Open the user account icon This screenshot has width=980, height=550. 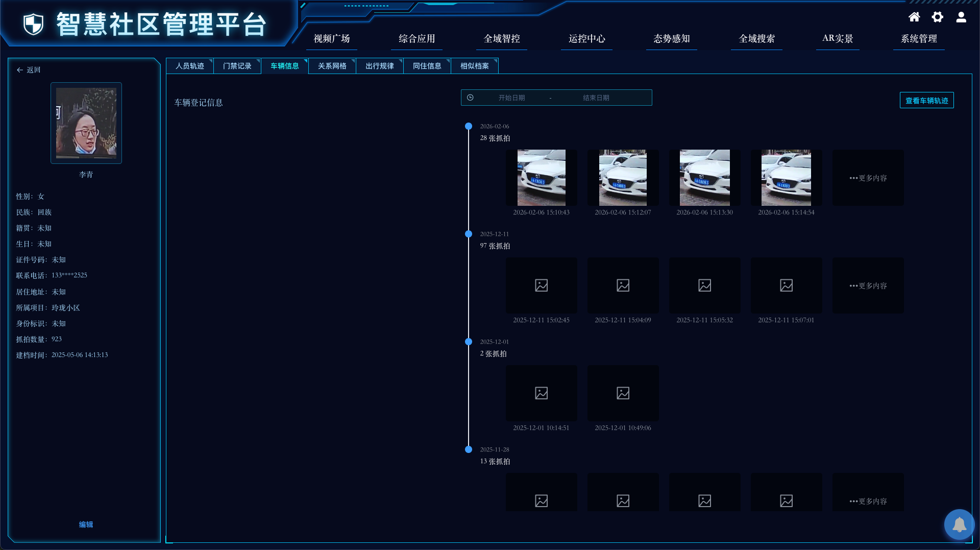[x=961, y=17]
